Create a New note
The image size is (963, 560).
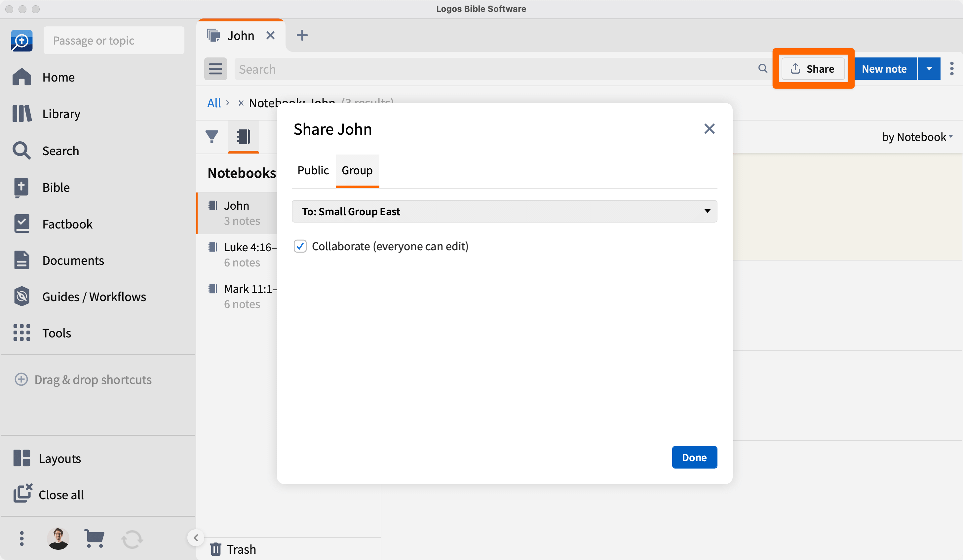(x=885, y=69)
